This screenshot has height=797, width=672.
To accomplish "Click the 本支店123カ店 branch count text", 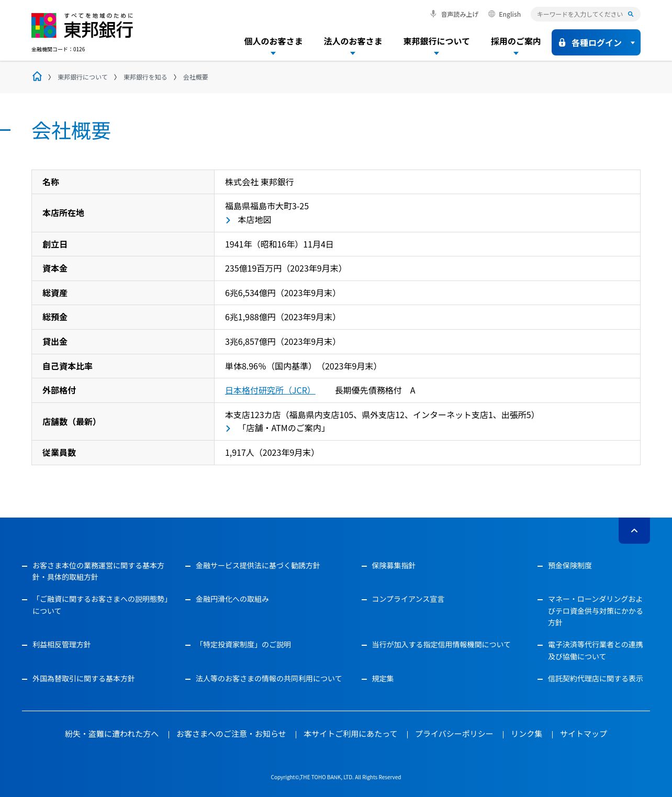I will (x=382, y=415).
